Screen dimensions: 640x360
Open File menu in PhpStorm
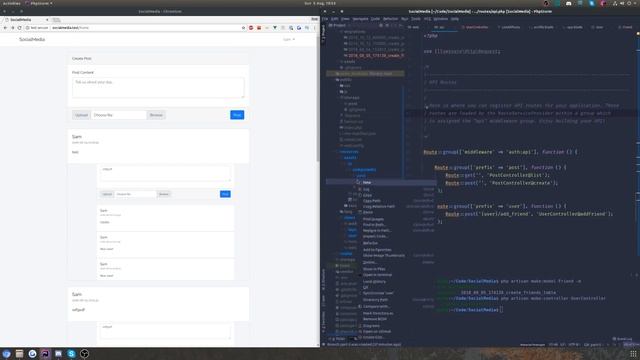[x=325, y=19]
